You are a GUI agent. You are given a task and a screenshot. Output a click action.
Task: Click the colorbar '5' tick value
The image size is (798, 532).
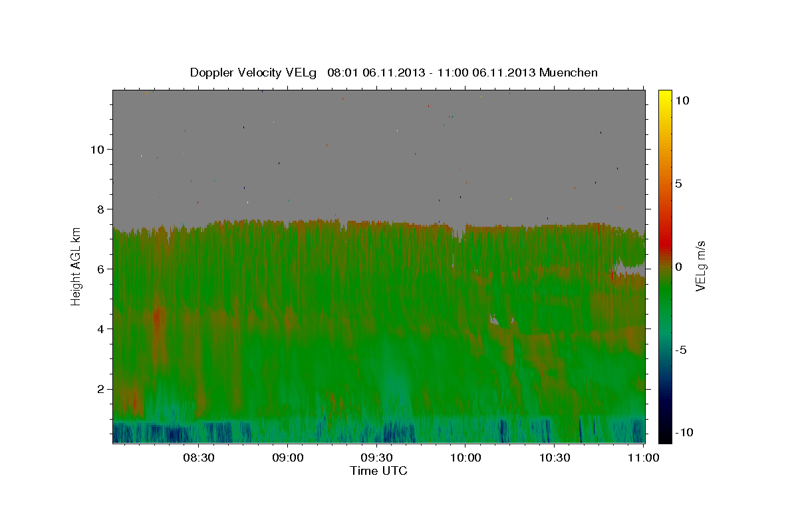pos(678,184)
